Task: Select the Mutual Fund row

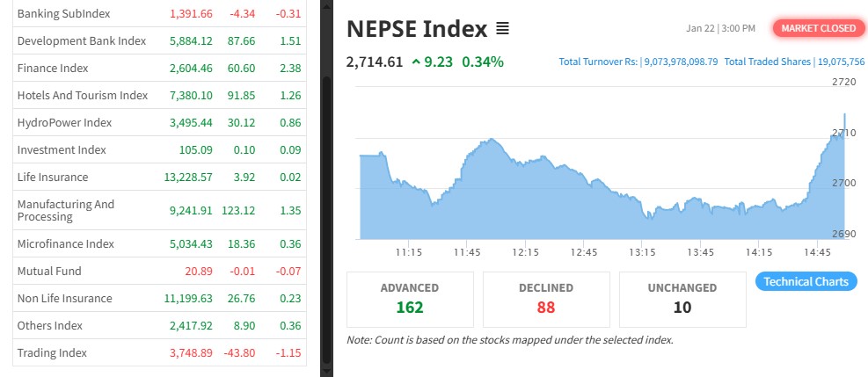Action: coord(47,272)
